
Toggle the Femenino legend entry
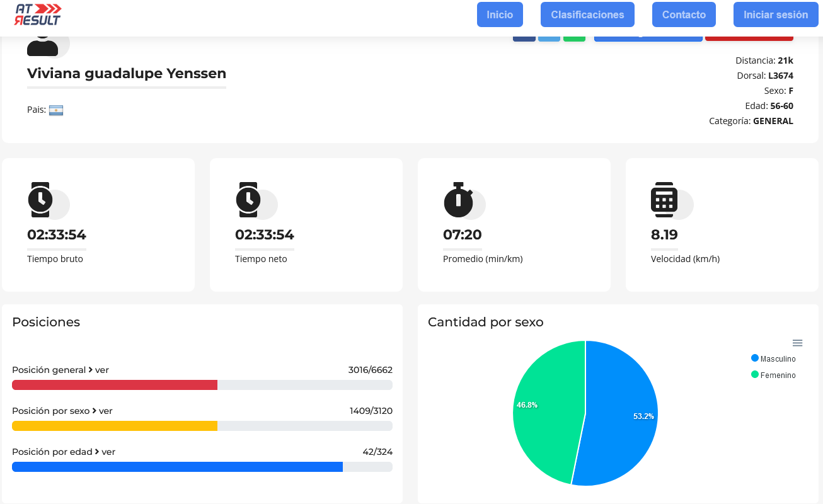[x=773, y=375]
